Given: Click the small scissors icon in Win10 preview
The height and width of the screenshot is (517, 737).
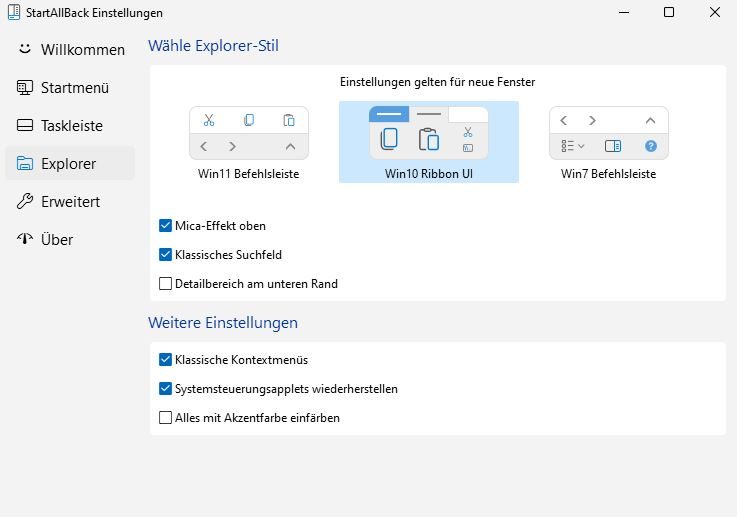Looking at the screenshot, I should (x=468, y=132).
